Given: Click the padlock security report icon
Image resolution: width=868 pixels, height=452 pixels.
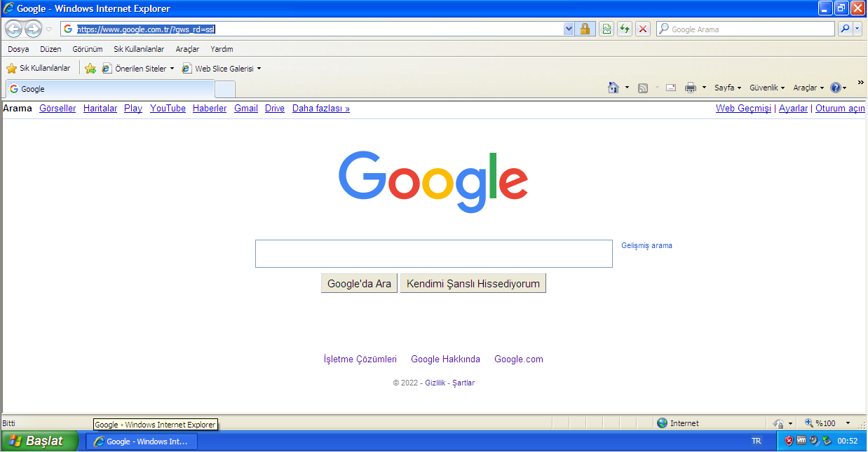Looking at the screenshot, I should point(585,29).
